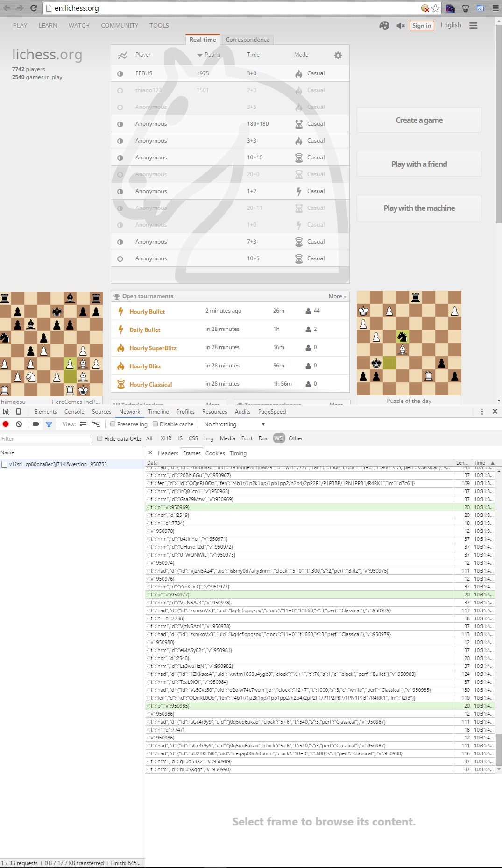
Task: Open the PLAY navigation menu
Action: pyautogui.click(x=20, y=25)
